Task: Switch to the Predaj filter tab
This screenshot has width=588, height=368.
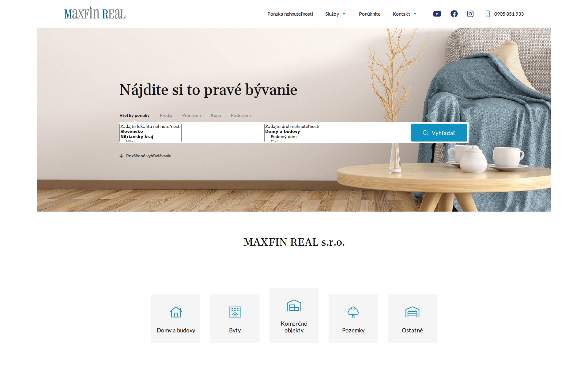Action: point(166,115)
